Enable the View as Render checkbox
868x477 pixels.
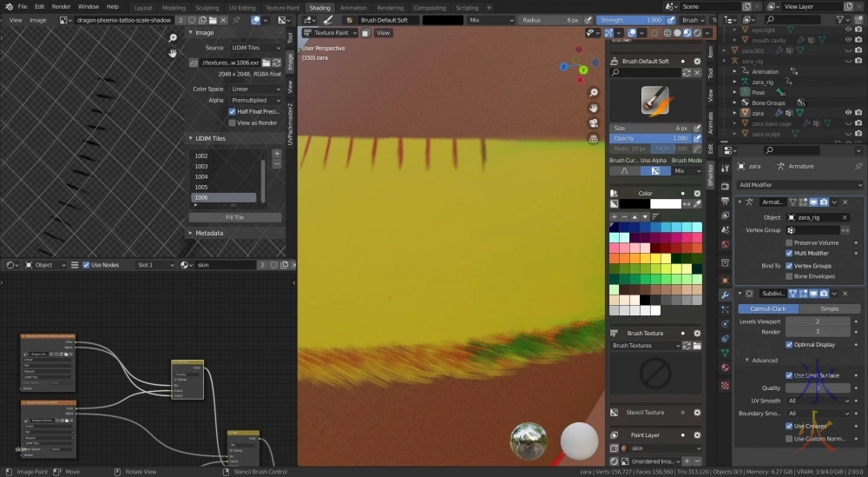point(232,123)
